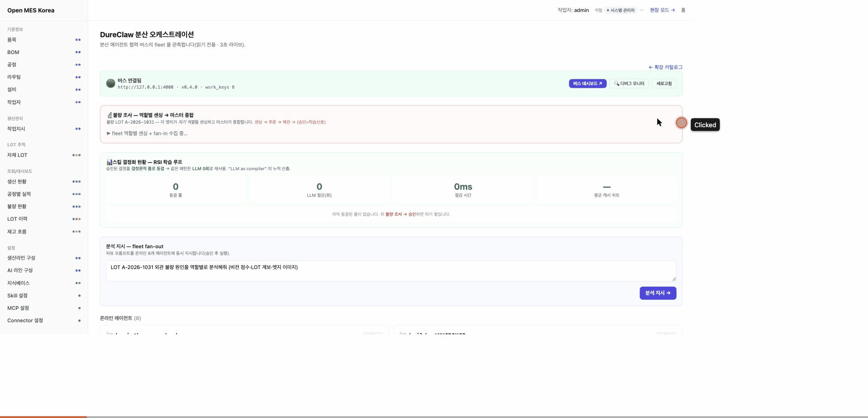The width and height of the screenshot is (868, 418).
Task: Click the 버스 대시보드 button
Action: coord(588,83)
